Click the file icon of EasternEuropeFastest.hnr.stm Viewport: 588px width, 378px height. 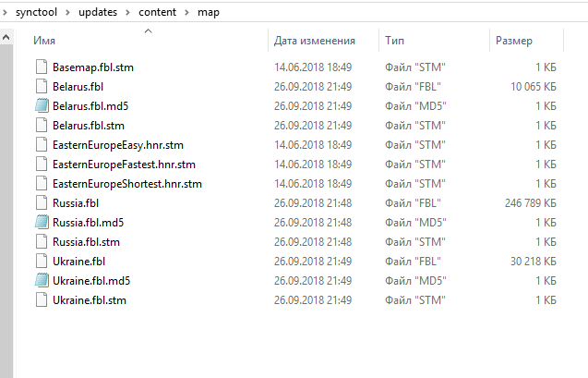coord(42,165)
